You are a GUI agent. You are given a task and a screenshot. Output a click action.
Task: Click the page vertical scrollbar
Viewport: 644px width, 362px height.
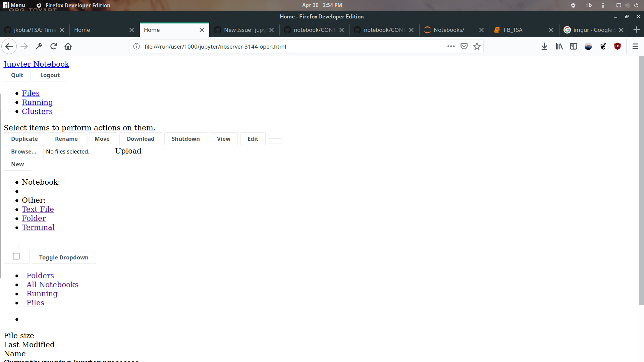coord(641,181)
